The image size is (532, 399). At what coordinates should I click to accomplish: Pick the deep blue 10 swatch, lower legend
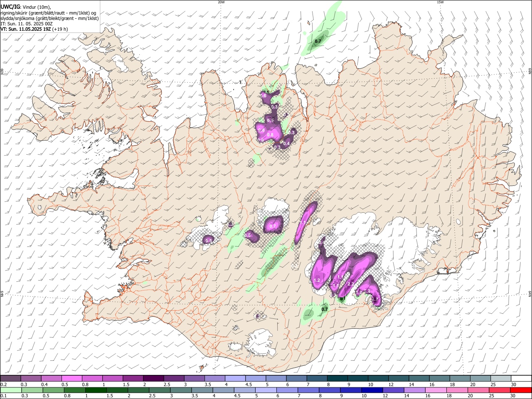(x=372, y=390)
